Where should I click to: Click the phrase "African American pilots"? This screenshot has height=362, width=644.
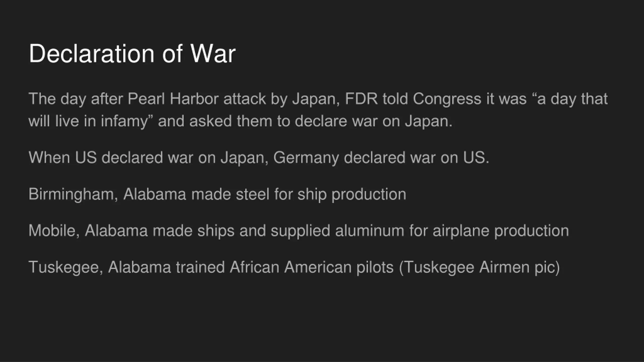tap(311, 267)
